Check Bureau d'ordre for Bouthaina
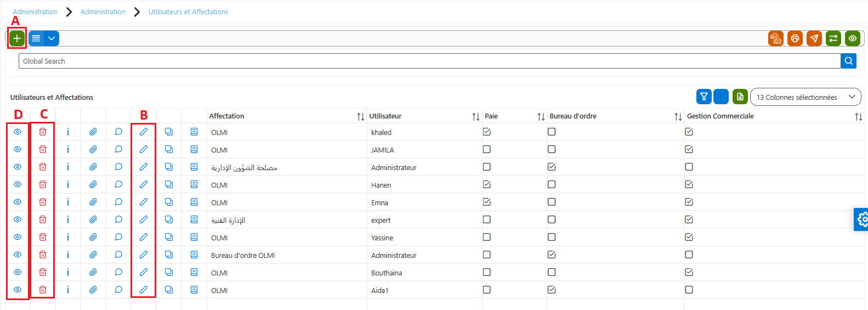This screenshot has height=310, width=868. [552, 272]
